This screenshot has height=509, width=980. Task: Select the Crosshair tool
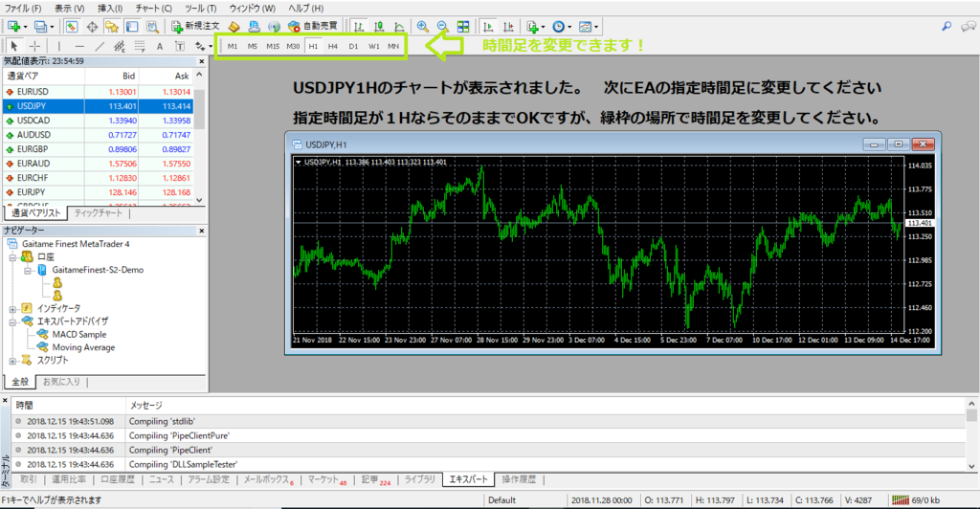(35, 46)
